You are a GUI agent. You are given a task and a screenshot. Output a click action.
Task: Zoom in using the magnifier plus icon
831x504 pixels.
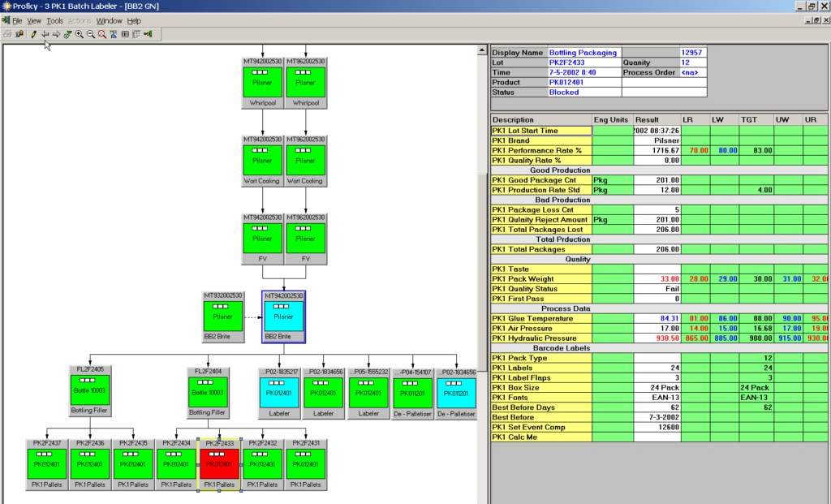point(80,34)
